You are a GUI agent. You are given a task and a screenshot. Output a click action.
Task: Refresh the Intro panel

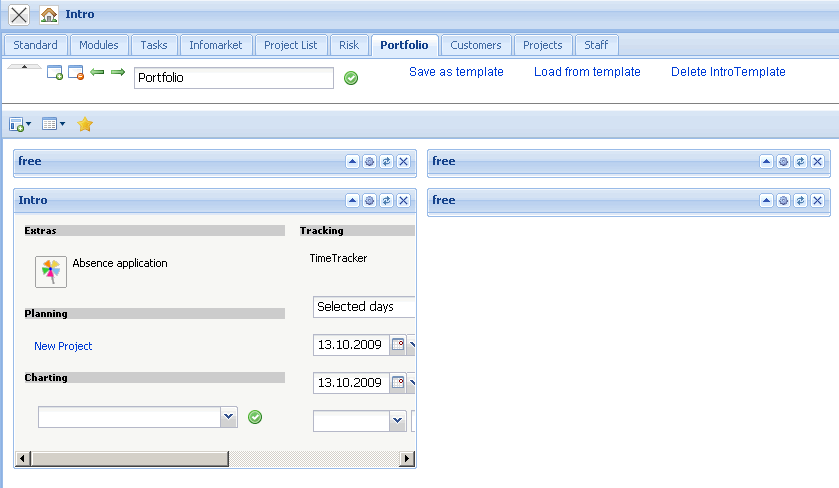(386, 201)
